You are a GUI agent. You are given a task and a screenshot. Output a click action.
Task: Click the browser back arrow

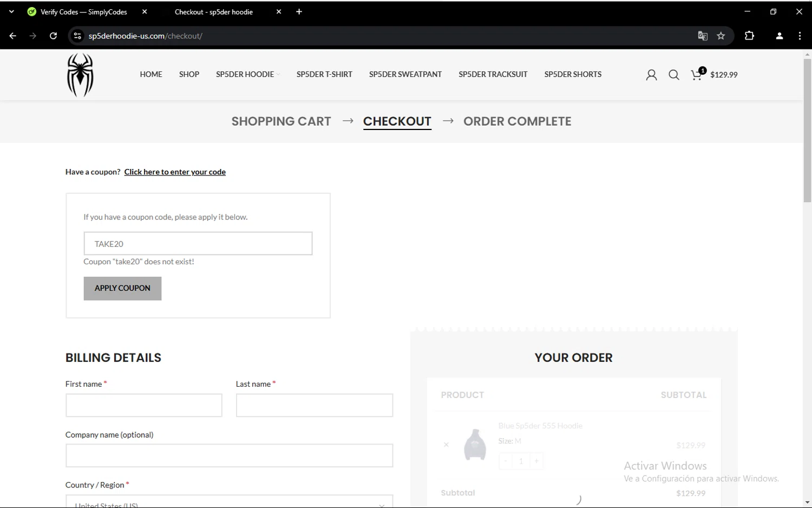pyautogui.click(x=13, y=36)
